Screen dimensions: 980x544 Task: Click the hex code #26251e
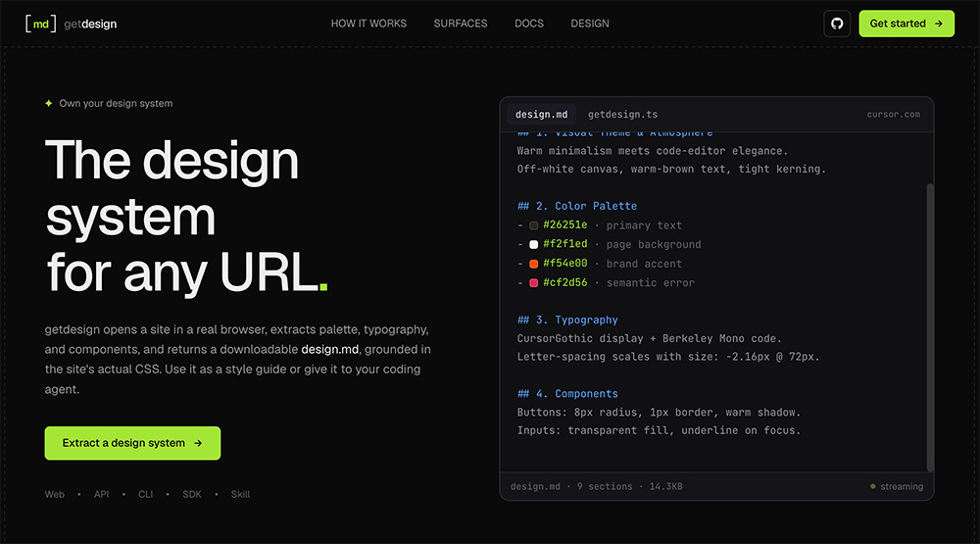(565, 225)
